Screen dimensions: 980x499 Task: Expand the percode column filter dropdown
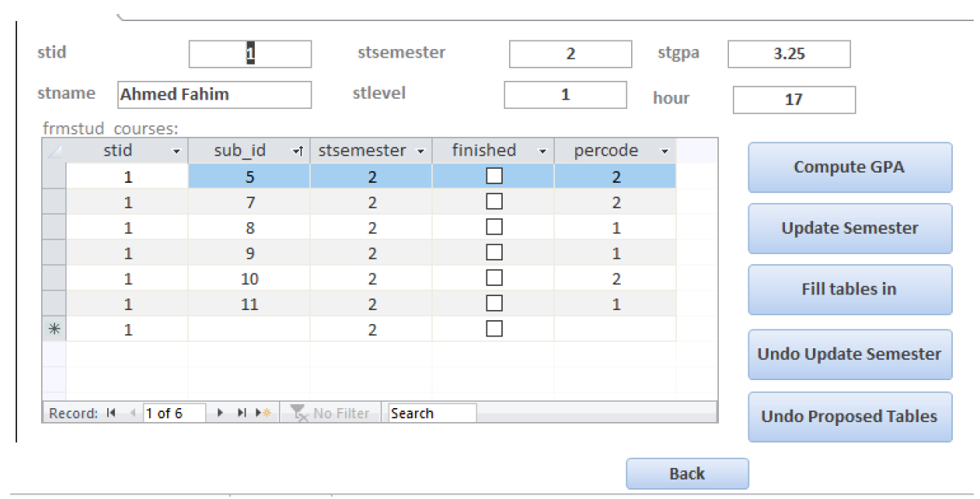pos(664,152)
